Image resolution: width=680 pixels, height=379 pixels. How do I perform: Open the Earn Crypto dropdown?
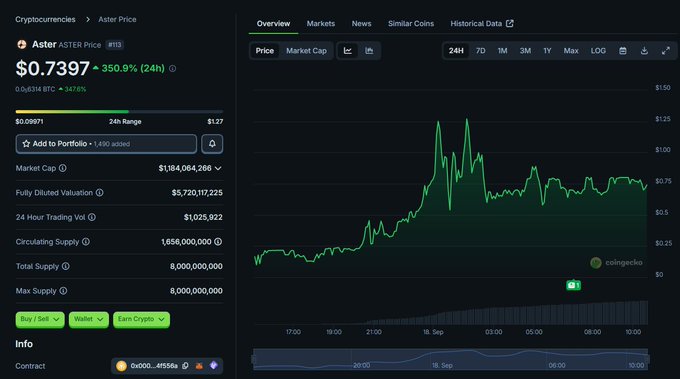141,319
